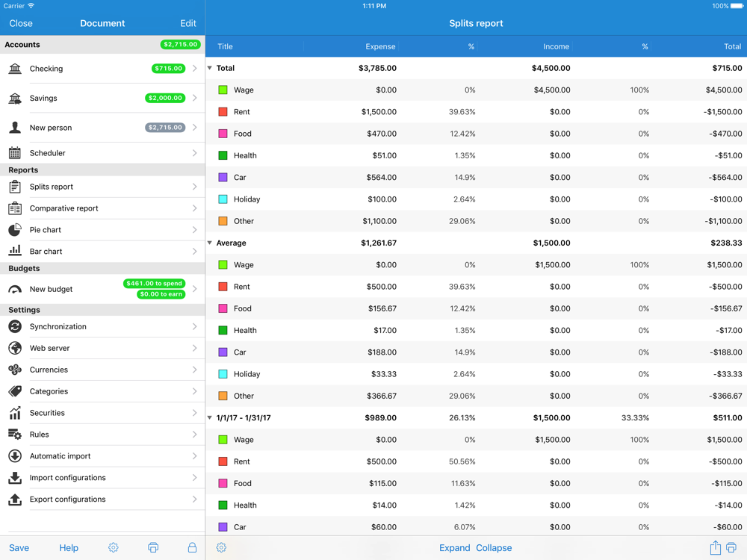
Task: Open the Import configurations tray icon
Action: [15, 478]
